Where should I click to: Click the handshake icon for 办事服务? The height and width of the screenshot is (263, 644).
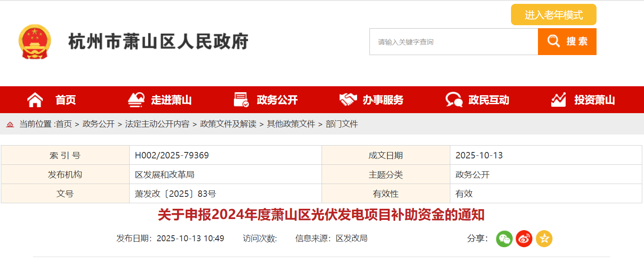[x=348, y=100]
